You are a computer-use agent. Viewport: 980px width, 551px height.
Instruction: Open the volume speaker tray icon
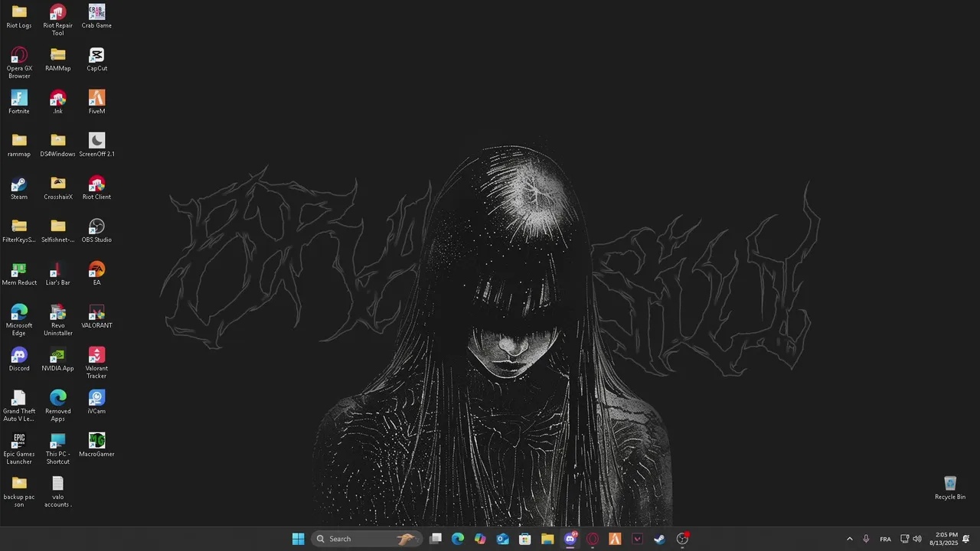tap(917, 539)
